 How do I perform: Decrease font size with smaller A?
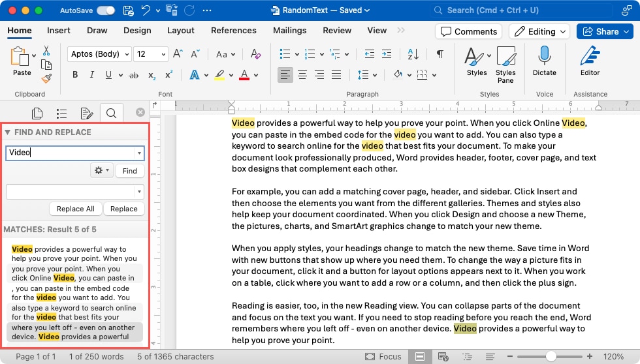point(195,53)
